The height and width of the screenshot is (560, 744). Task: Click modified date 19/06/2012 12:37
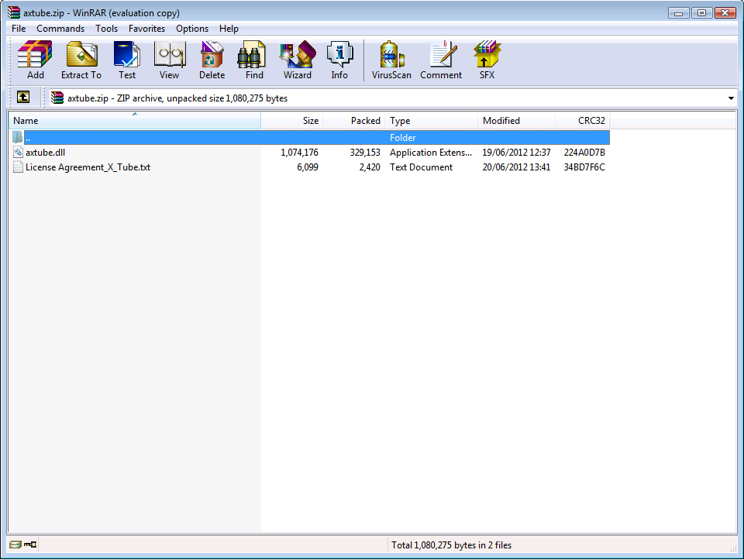tap(516, 153)
